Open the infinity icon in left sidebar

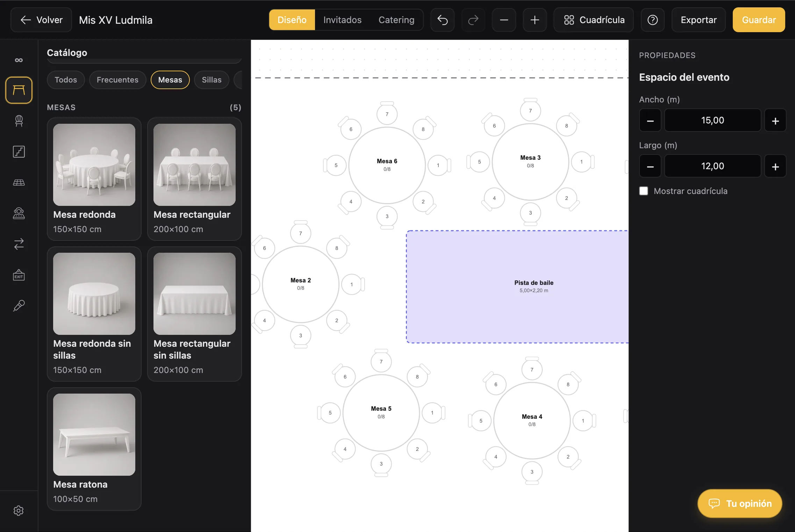(19, 60)
